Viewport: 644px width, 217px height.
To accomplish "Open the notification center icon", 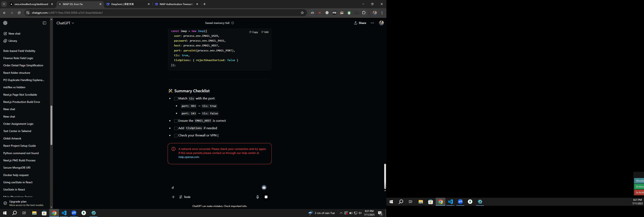I will coord(380,213).
